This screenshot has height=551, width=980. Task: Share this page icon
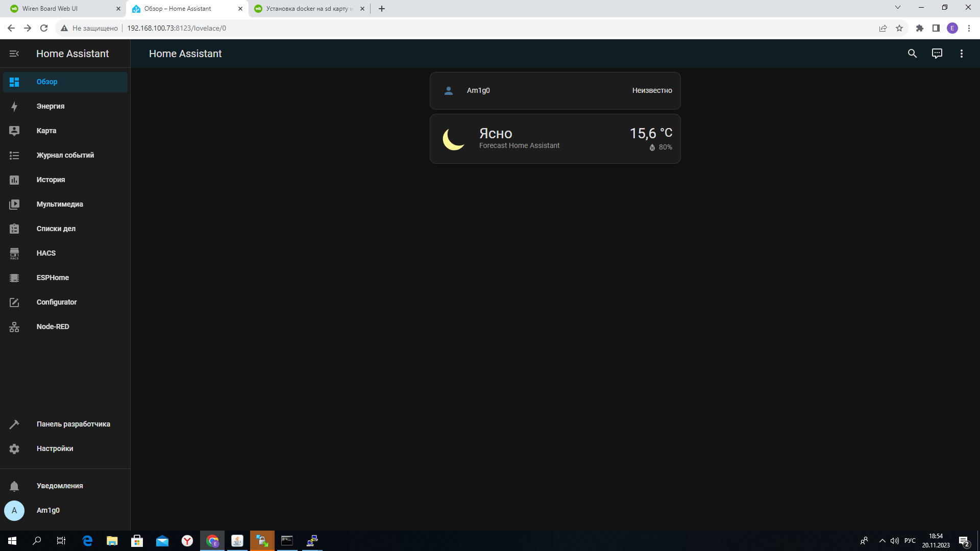point(883,28)
